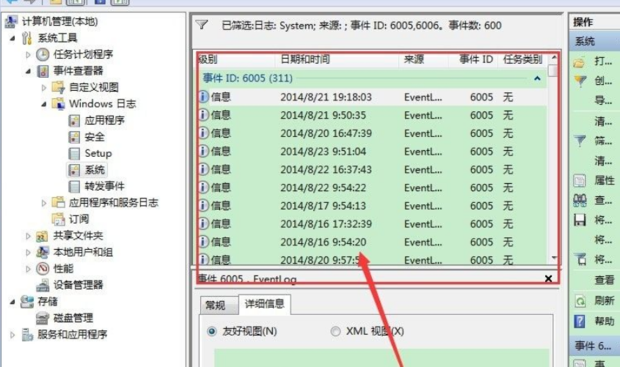Screen dimensions: 620x367
Task: Click event list scrollbar up arrow
Action: [x=554, y=58]
